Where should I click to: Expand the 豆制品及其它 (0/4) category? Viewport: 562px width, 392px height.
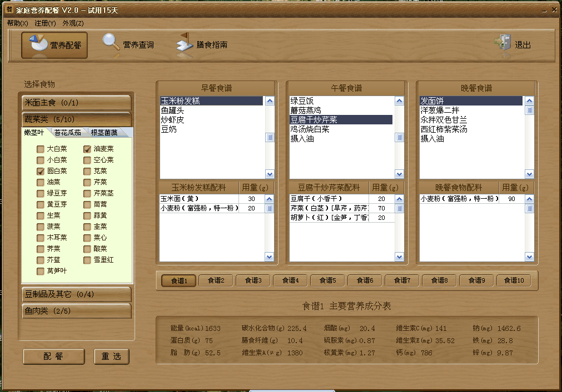pos(76,294)
